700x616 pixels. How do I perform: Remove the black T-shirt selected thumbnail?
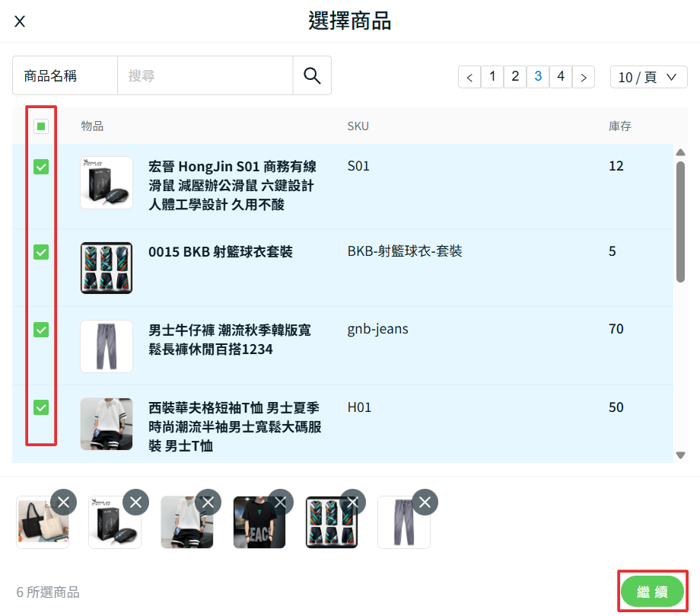pyautogui.click(x=281, y=502)
